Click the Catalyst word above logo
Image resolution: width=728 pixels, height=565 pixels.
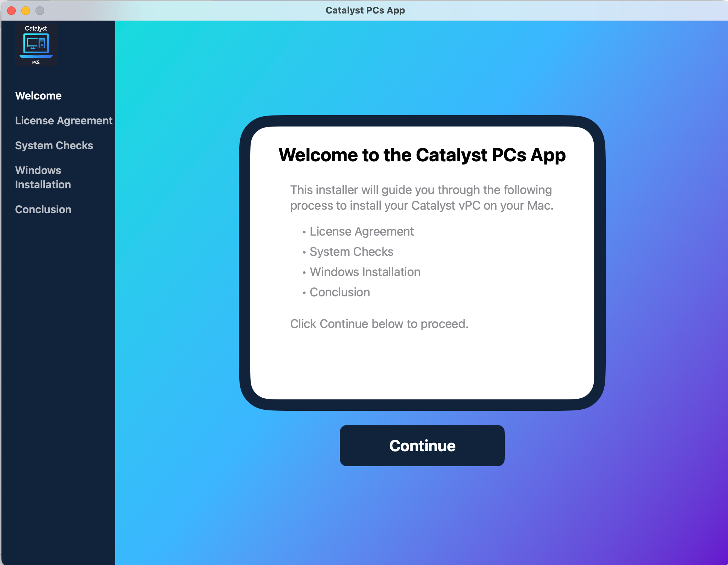tap(36, 28)
